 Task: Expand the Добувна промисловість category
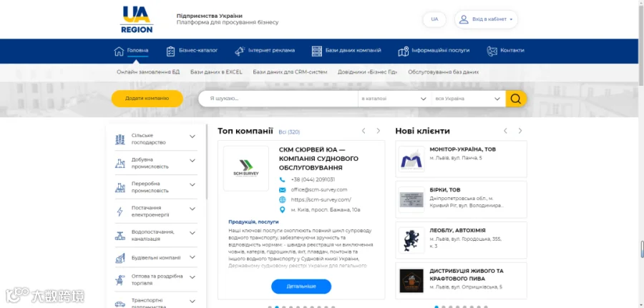click(192, 161)
